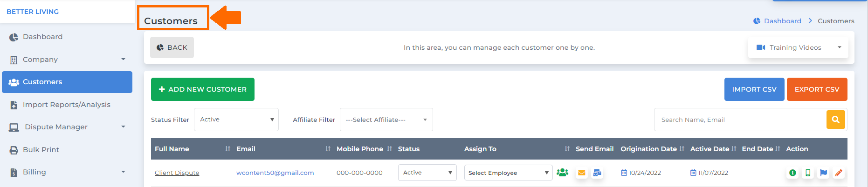The height and width of the screenshot is (187, 868).
Task: Open the Status Filter dropdown
Action: tap(236, 120)
